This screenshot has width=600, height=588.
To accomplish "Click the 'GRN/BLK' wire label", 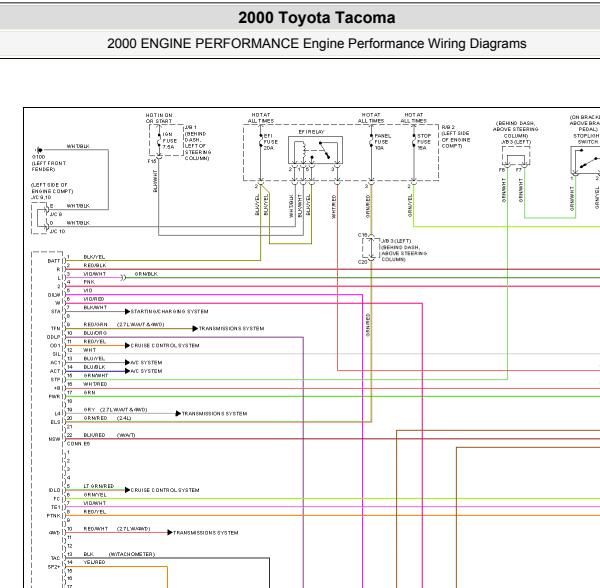I will 146,274.
